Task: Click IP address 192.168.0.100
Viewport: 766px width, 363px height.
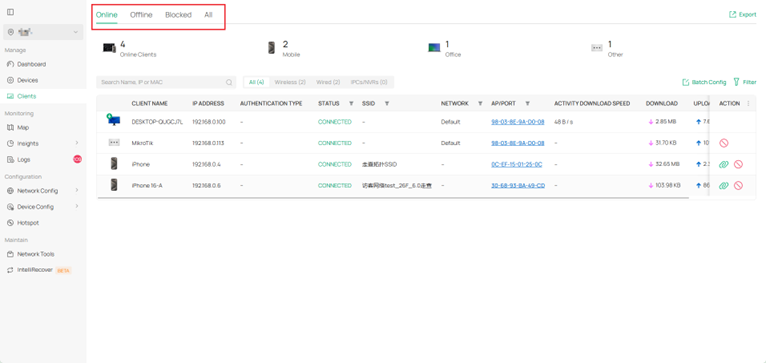Action: (x=209, y=122)
